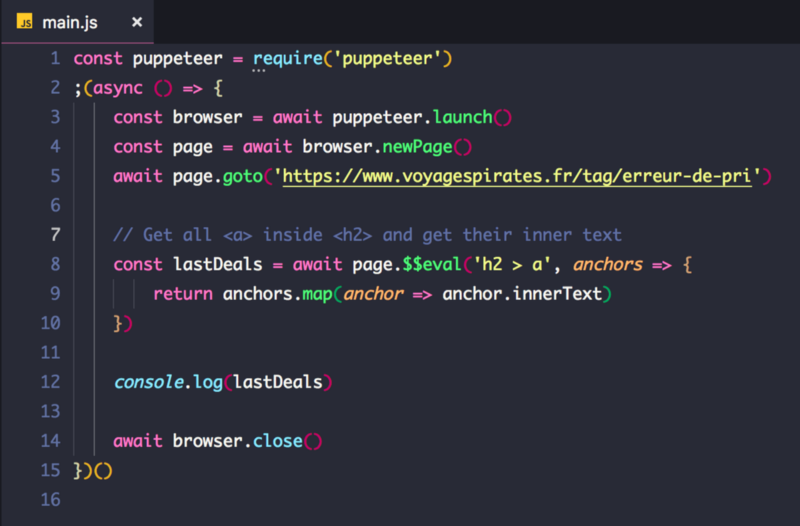Click '$$eval' method on line 8

pos(432,265)
